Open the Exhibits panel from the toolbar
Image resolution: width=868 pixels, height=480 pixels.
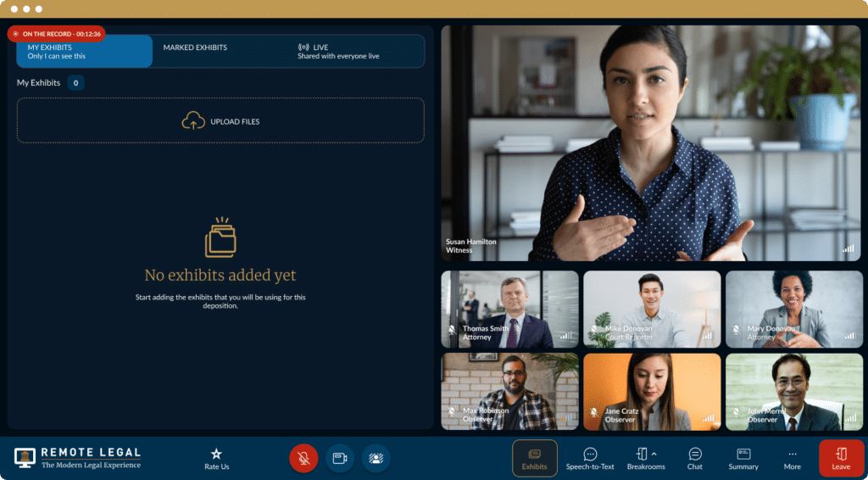pos(534,459)
